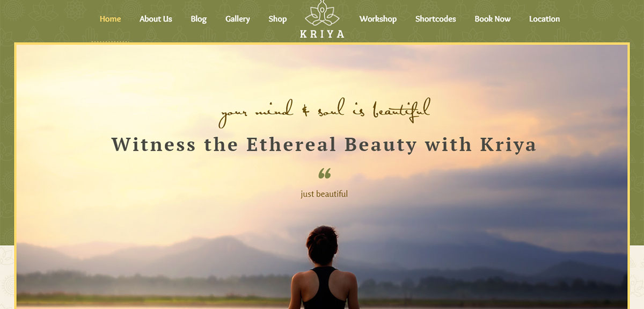Image resolution: width=644 pixels, height=309 pixels.
Task: Click the woman's black racerback top
Action: pyautogui.click(x=324, y=288)
